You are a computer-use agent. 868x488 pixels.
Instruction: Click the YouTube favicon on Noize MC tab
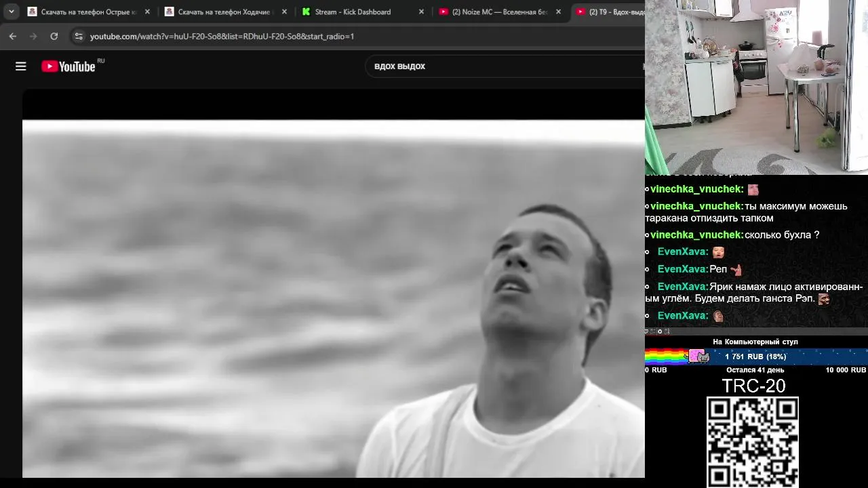pyautogui.click(x=443, y=12)
